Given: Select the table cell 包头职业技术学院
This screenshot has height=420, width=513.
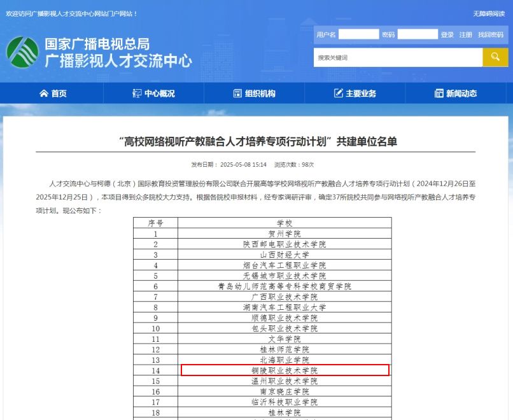Looking at the screenshot, I should [x=285, y=328].
